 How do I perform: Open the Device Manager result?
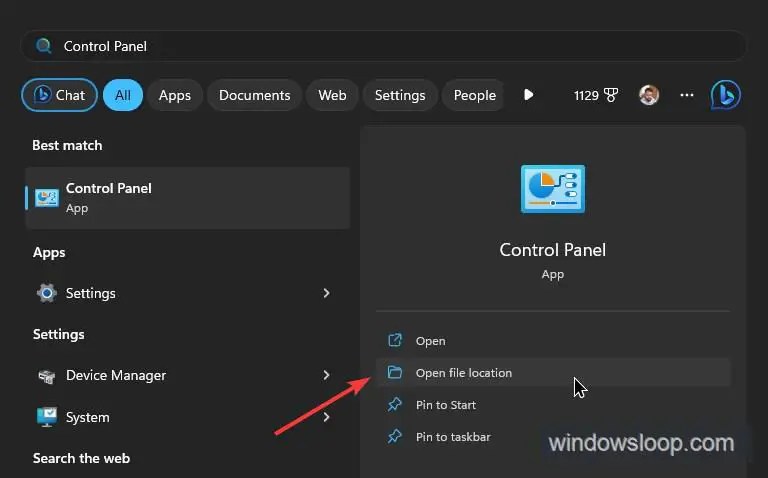pos(188,375)
